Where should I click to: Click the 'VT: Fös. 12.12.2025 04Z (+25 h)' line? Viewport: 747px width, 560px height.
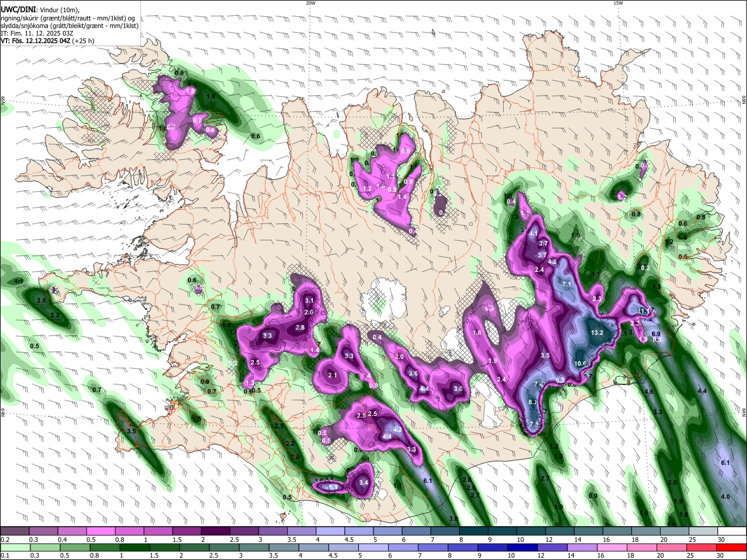pos(47,41)
